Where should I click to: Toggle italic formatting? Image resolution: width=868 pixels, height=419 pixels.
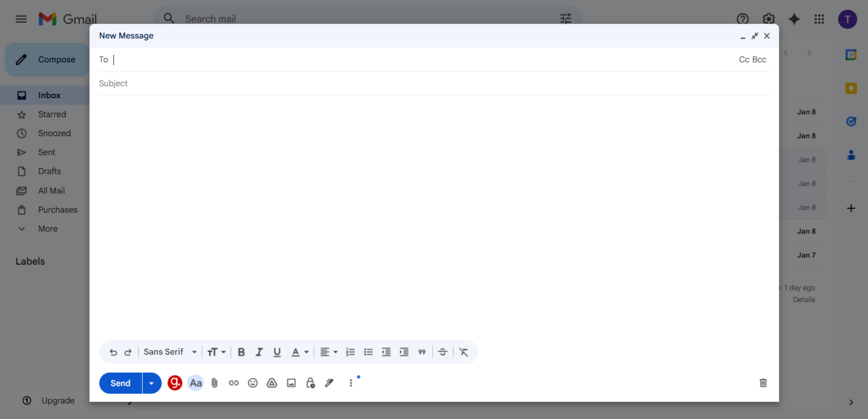tap(259, 352)
